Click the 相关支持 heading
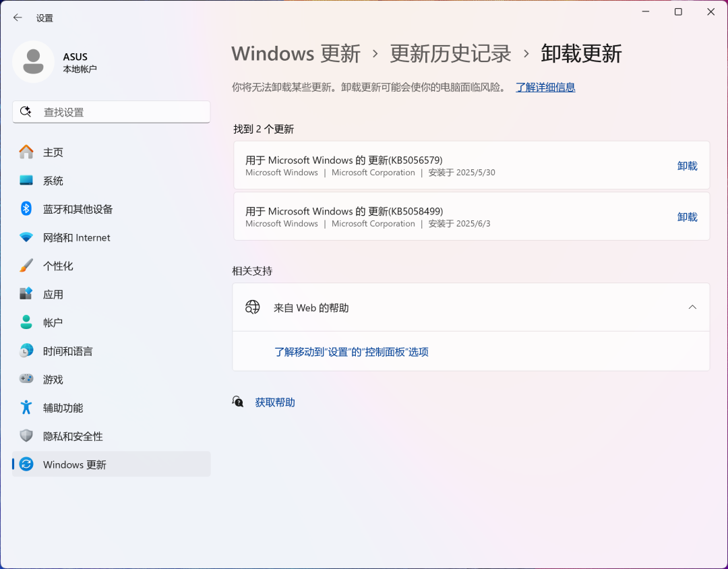Image resolution: width=728 pixels, height=569 pixels. [252, 271]
